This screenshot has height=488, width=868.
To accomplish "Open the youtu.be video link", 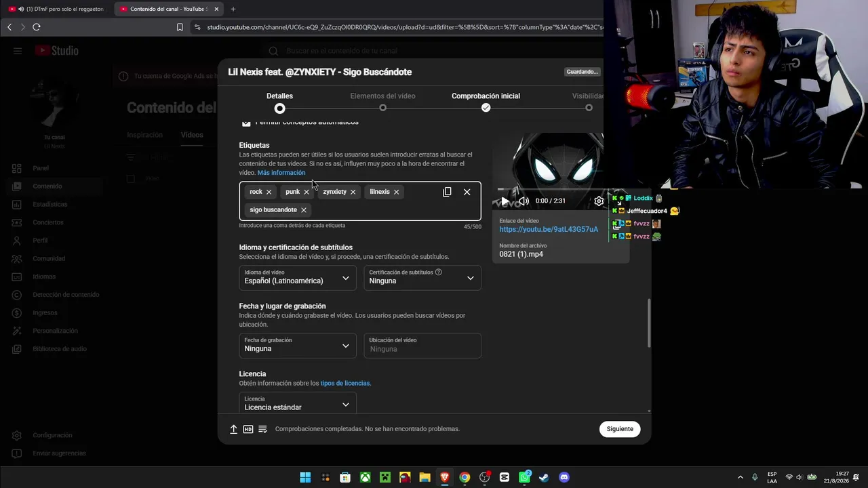I will pyautogui.click(x=549, y=230).
